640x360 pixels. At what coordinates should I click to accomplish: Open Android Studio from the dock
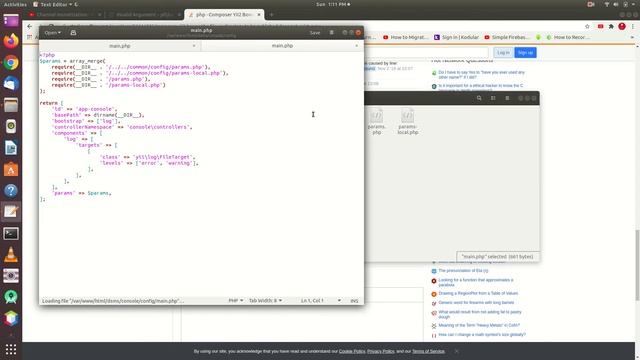click(11, 297)
